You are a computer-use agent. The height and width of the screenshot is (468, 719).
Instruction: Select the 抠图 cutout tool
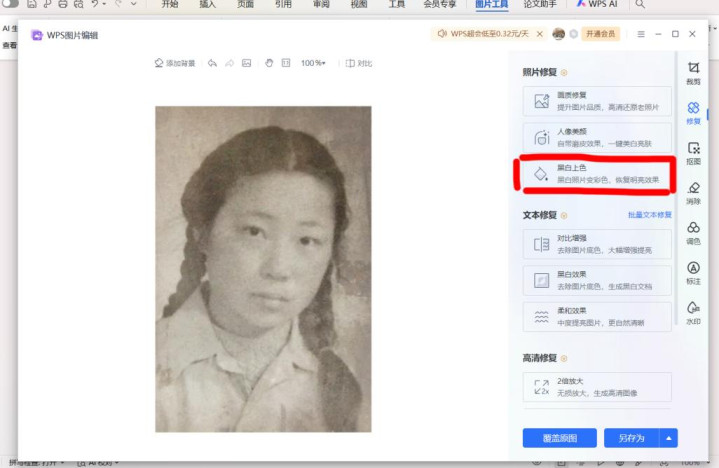693,152
